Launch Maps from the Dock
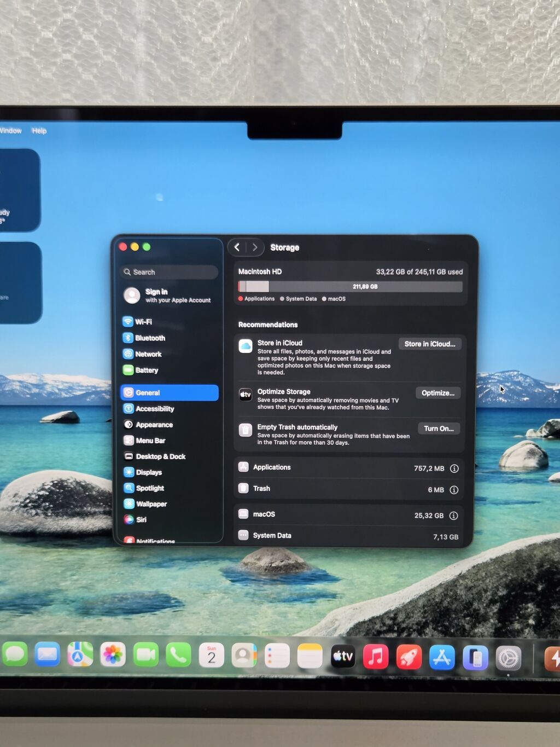The width and height of the screenshot is (560, 747). pyautogui.click(x=80, y=655)
